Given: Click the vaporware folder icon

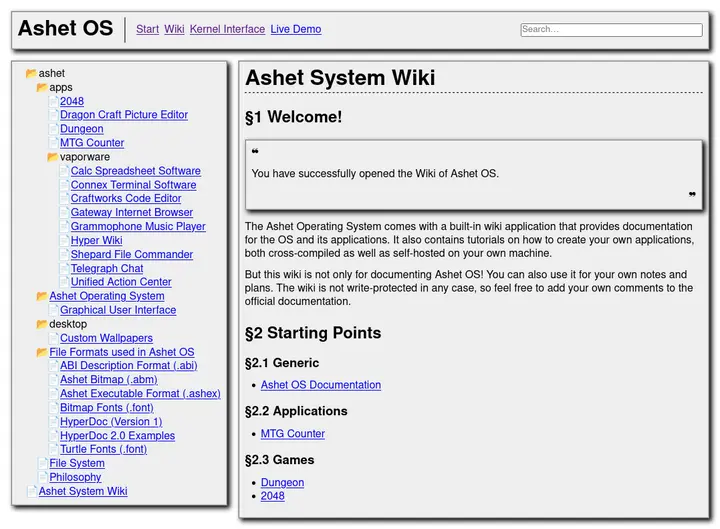Looking at the screenshot, I should click(x=53, y=157).
